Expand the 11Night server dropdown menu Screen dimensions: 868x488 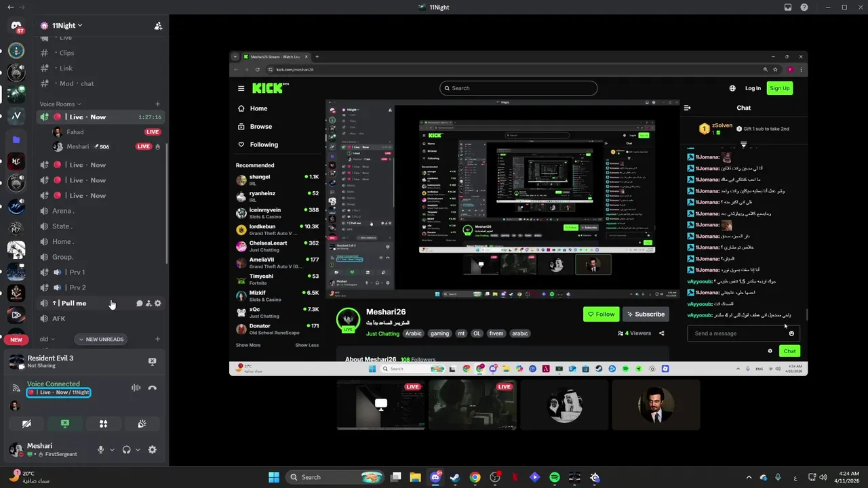click(x=67, y=26)
